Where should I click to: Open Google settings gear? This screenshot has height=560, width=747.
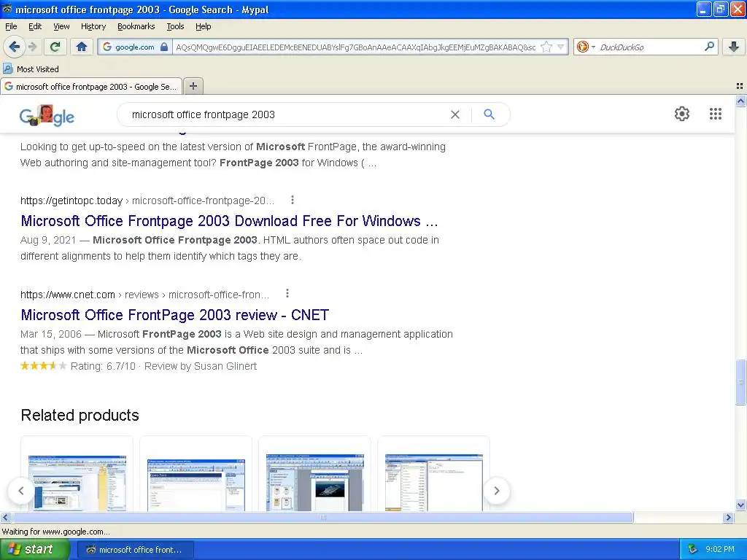pyautogui.click(x=682, y=114)
